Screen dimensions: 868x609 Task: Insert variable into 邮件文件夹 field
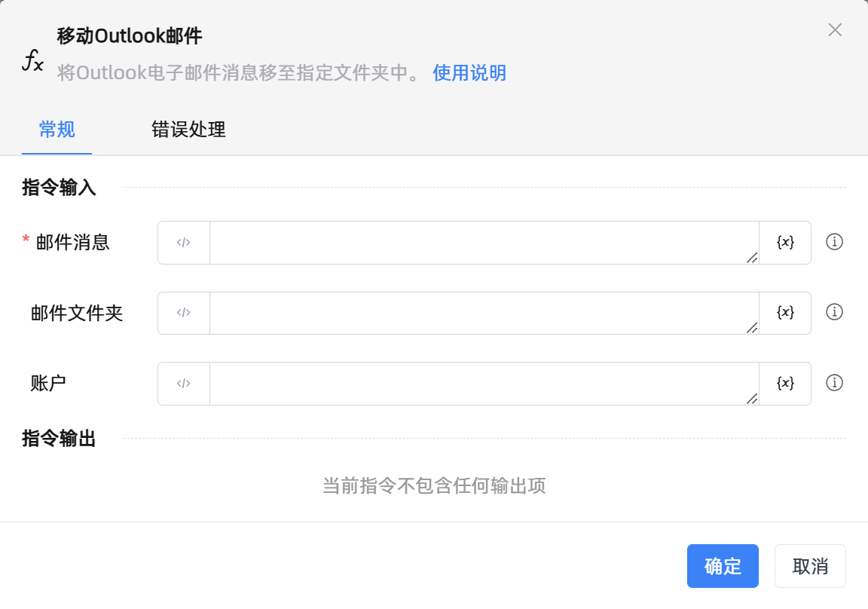[x=785, y=313]
